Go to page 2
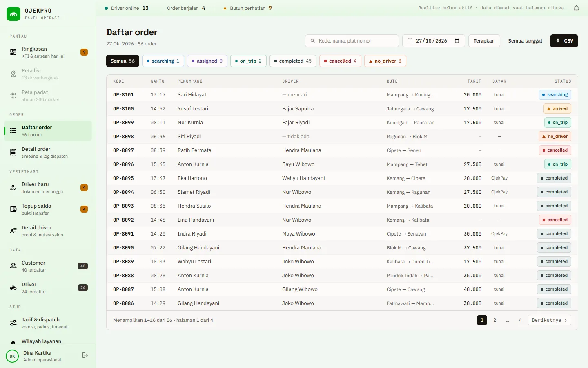The width and height of the screenshot is (588, 368). 494,320
